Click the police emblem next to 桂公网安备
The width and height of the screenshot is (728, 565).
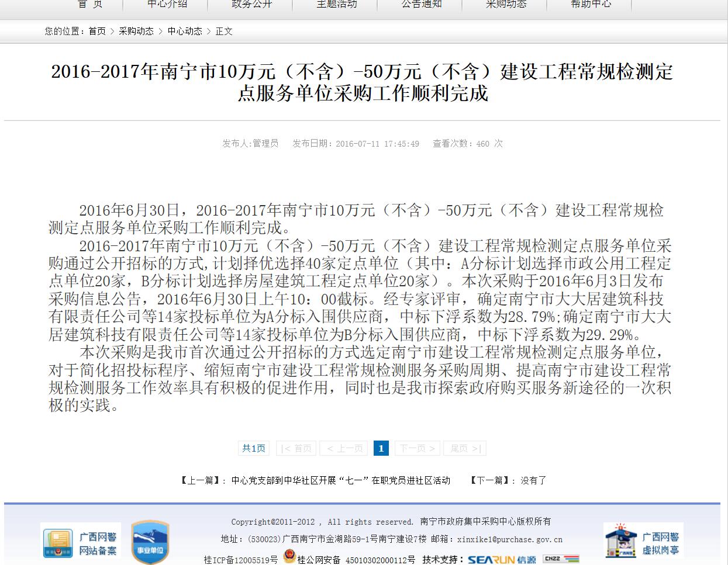click(x=289, y=556)
